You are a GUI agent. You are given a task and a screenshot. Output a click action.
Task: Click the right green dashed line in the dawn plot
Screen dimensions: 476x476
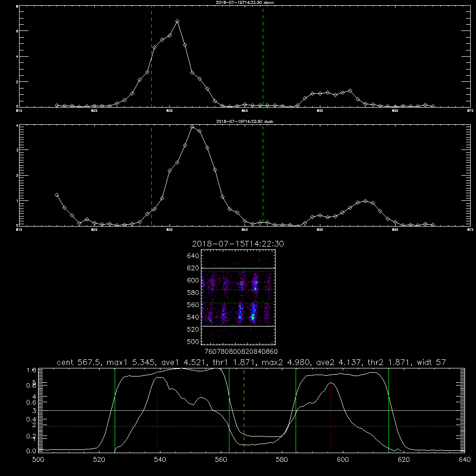(263, 57)
